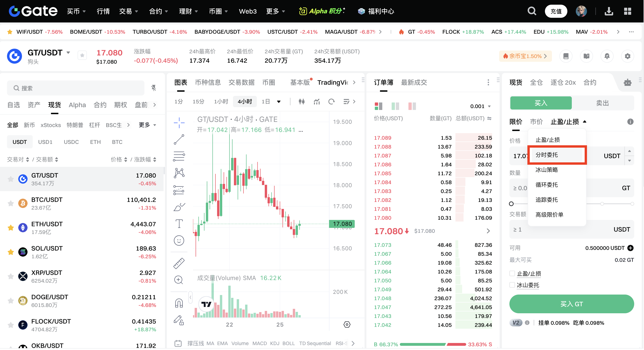This screenshot has height=350, width=644.
Task: Open the candlestick chart style icon
Action: pyautogui.click(x=301, y=101)
